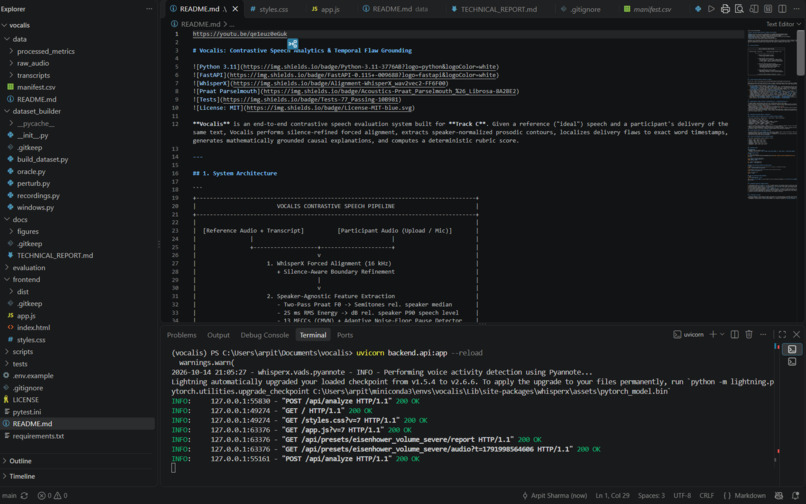
Task: Open the Problems panel tab
Action: pyautogui.click(x=181, y=335)
